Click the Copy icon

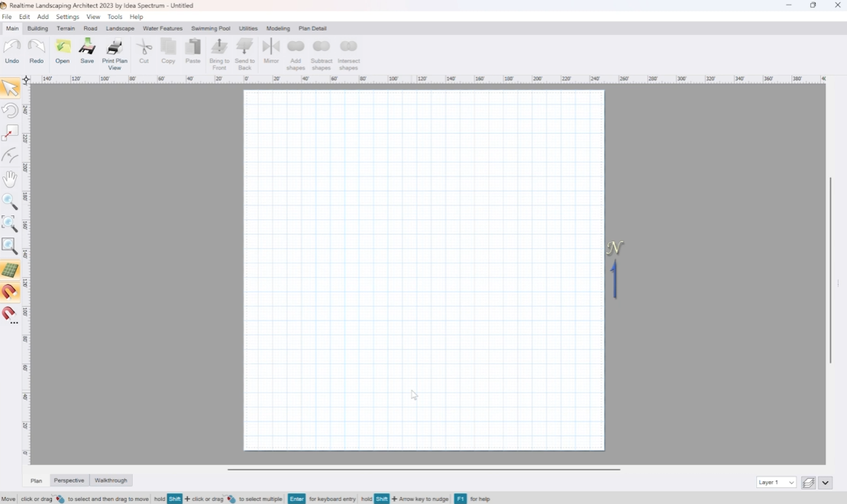click(x=169, y=52)
